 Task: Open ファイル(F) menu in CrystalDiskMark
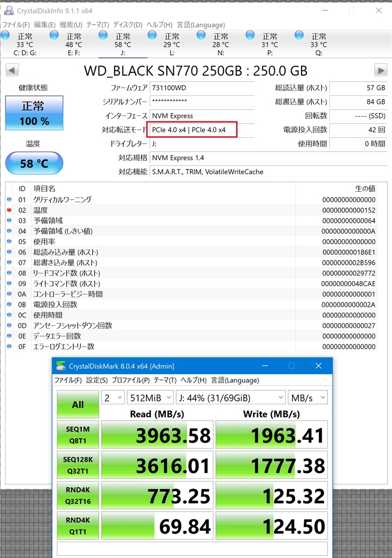pyautogui.click(x=68, y=380)
